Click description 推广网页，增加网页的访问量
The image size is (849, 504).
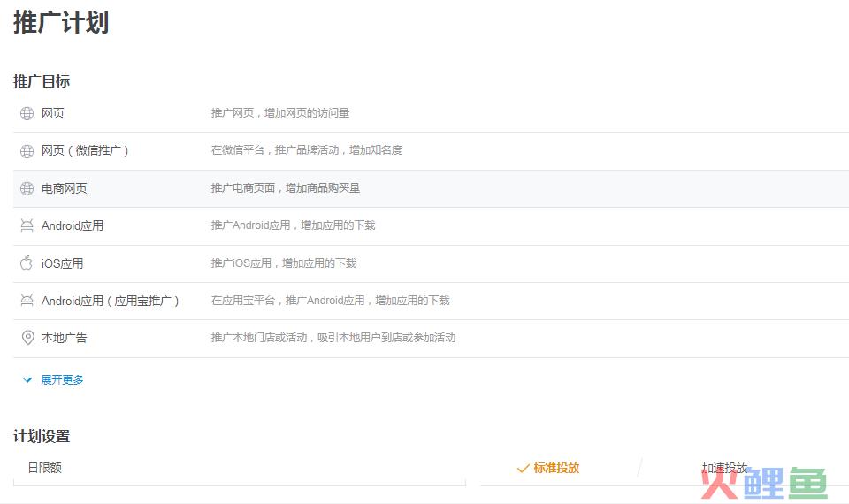point(280,113)
